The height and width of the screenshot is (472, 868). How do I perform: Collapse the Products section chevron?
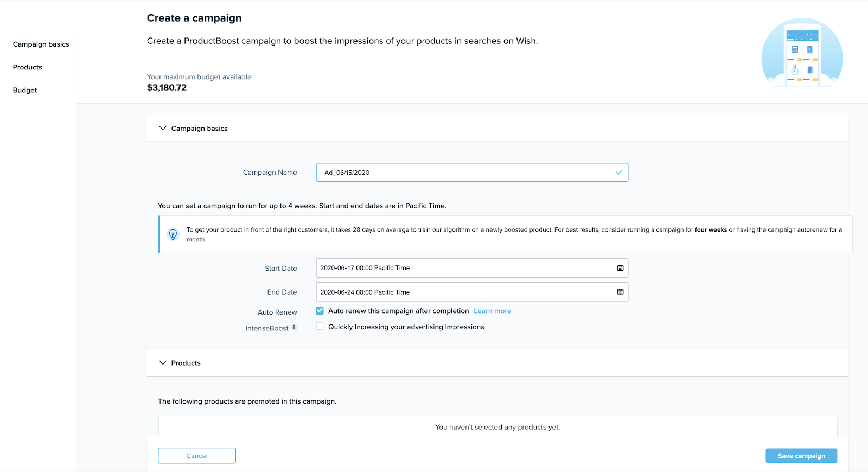tap(163, 363)
